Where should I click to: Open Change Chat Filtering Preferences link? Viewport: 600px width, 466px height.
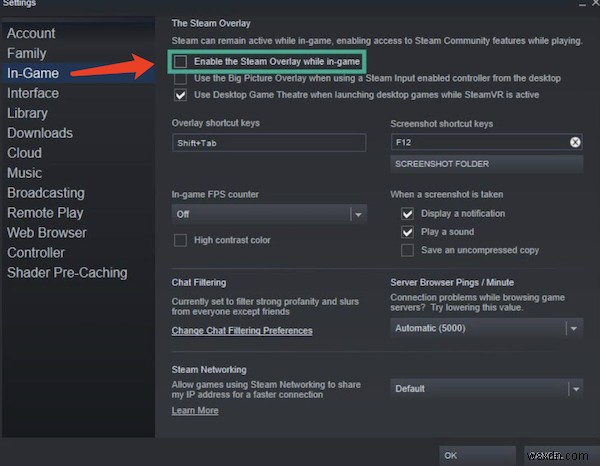tap(242, 331)
